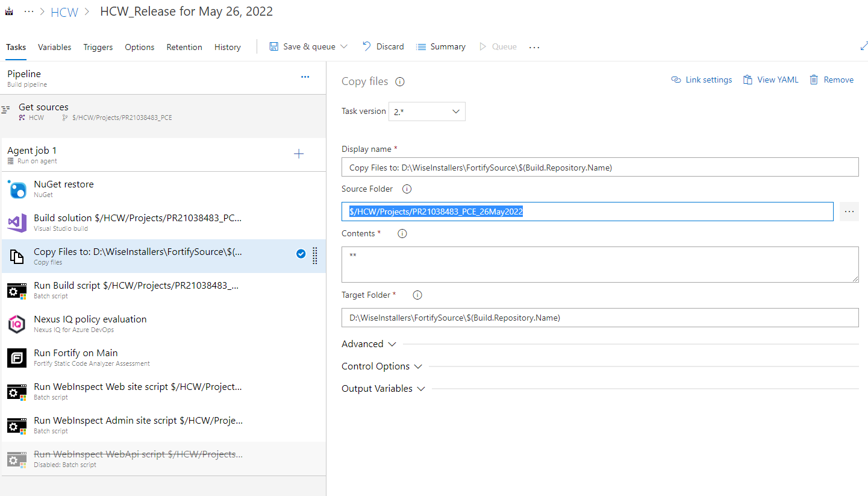Click the View YAML button
Viewport: 868px width, 496px height.
[x=770, y=80]
